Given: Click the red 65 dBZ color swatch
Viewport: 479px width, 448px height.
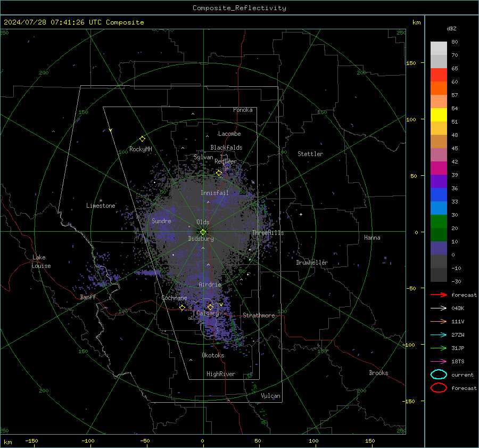Looking at the screenshot, I should tap(439, 75).
